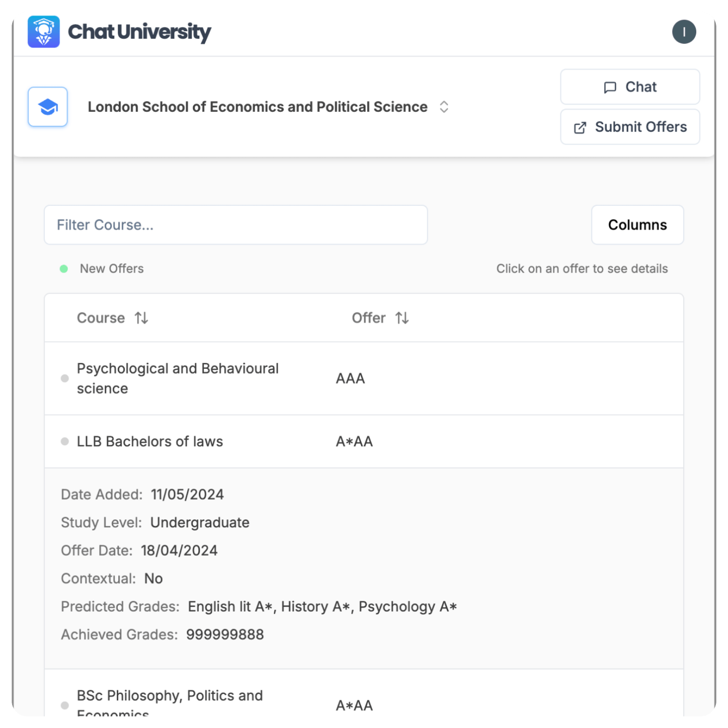This screenshot has width=728, height=728.
Task: Click the Chat University logo icon
Action: tap(43, 32)
